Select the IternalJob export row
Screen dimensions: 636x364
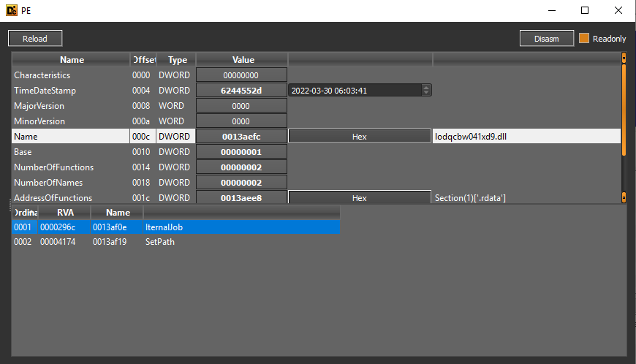click(175, 227)
